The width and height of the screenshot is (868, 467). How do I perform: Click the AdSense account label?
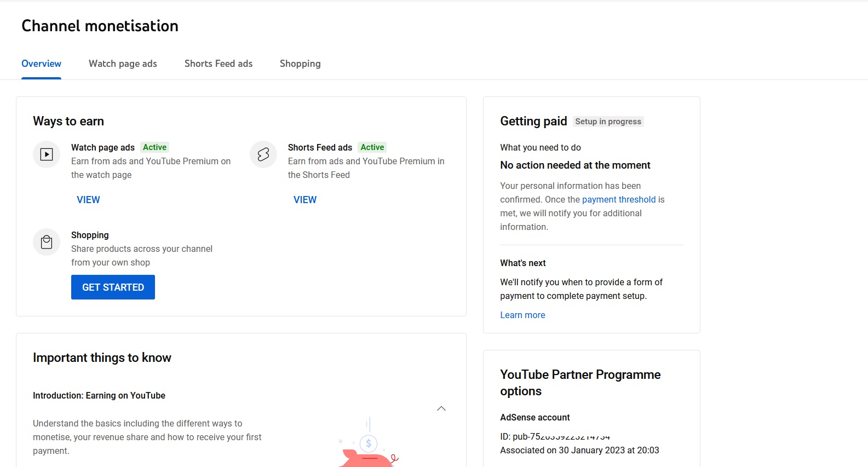click(535, 417)
